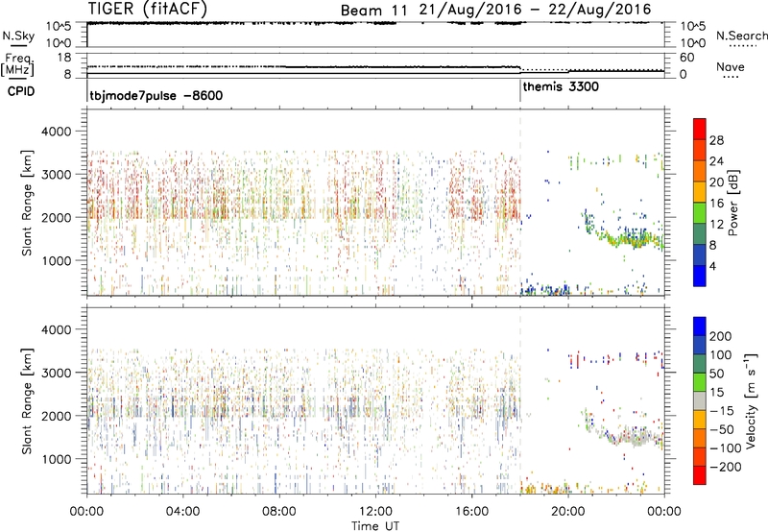
Task: Click the 'N.Search' legend label
Action: [741, 36]
